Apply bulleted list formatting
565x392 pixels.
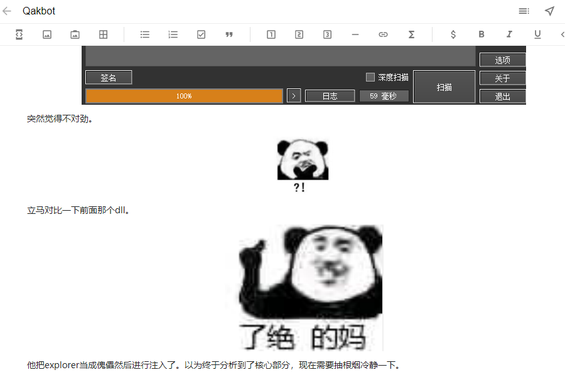pos(145,34)
